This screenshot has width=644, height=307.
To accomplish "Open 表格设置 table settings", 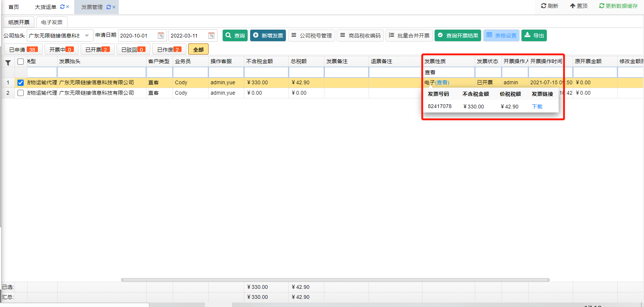I will [x=501, y=36].
